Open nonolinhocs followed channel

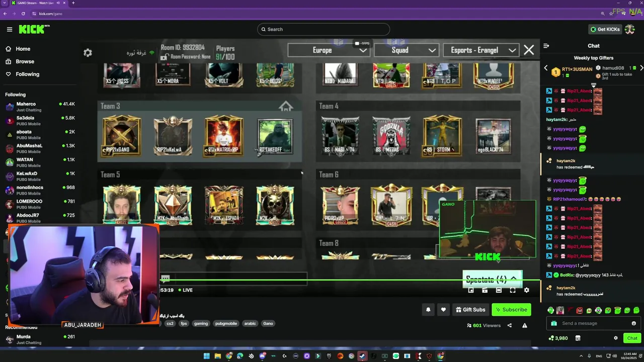coord(40,190)
